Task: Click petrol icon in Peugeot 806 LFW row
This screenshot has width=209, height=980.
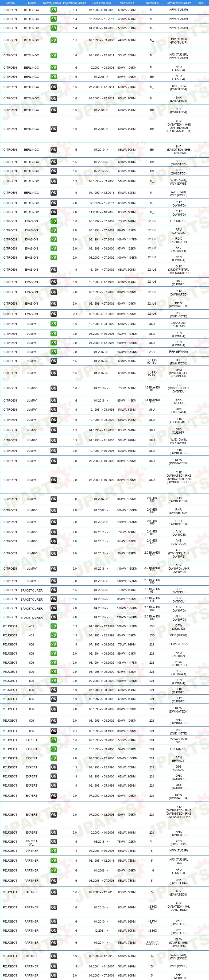Action: click(54, 645)
